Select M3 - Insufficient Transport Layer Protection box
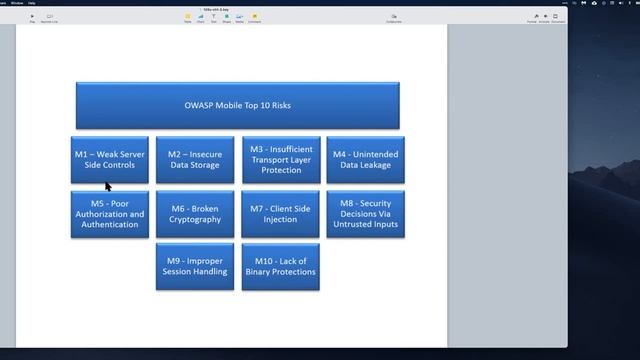This screenshot has height=360, width=640. (281, 160)
